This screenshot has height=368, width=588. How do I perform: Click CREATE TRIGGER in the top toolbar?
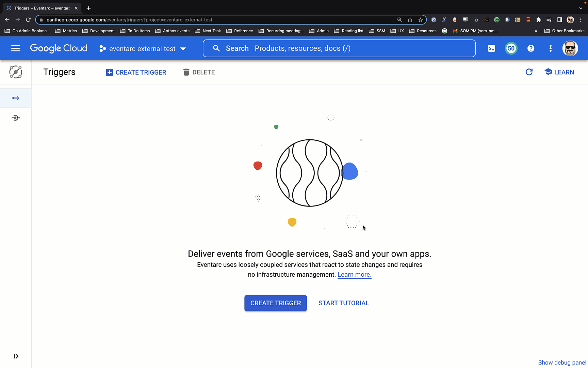136,72
